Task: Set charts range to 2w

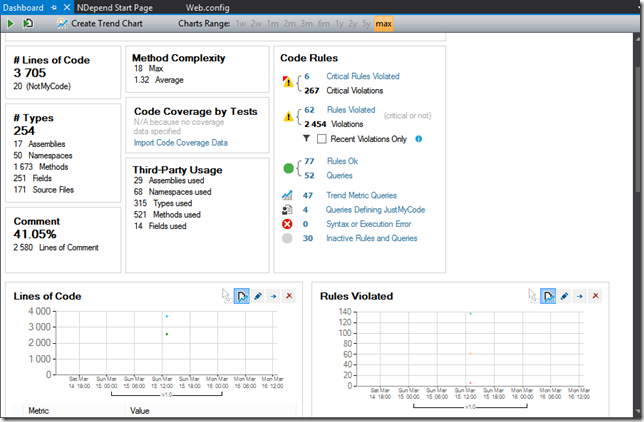Action: click(x=256, y=24)
